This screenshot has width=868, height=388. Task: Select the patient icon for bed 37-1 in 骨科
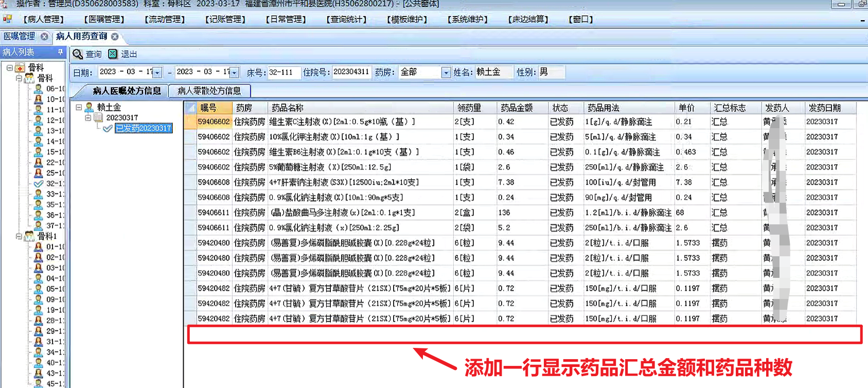pos(39,225)
